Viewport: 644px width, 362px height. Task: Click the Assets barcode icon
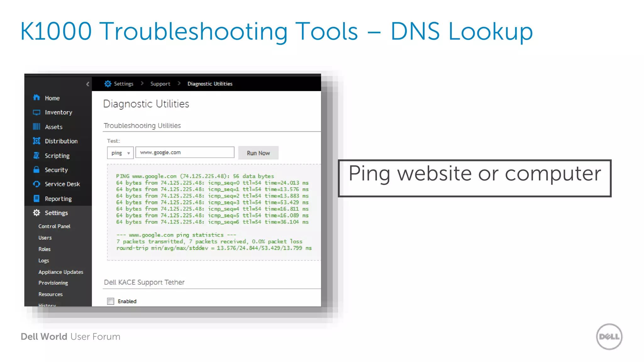tap(36, 126)
